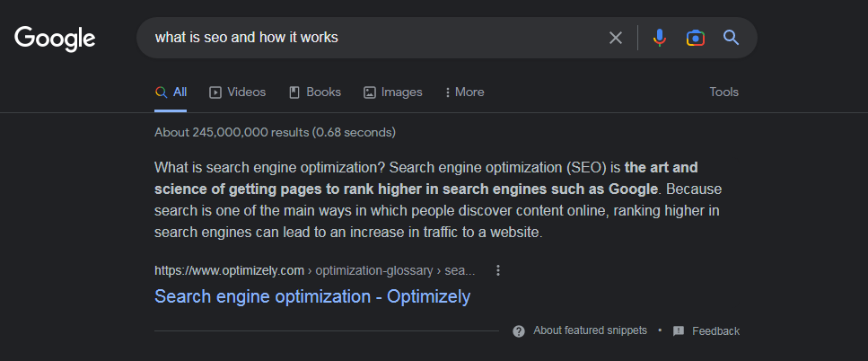Click the Feedback flag icon

pyautogui.click(x=679, y=330)
